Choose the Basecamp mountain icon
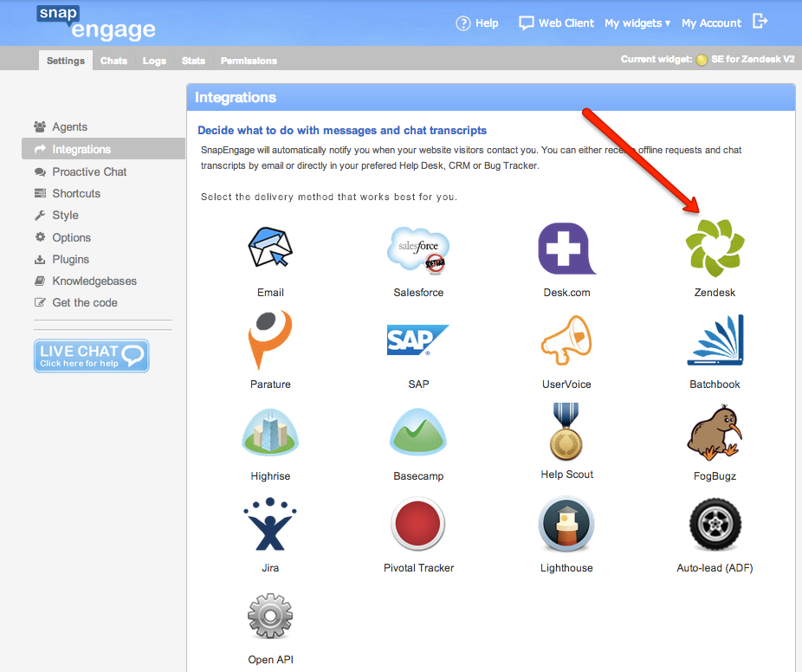The height and width of the screenshot is (672, 802). click(417, 432)
